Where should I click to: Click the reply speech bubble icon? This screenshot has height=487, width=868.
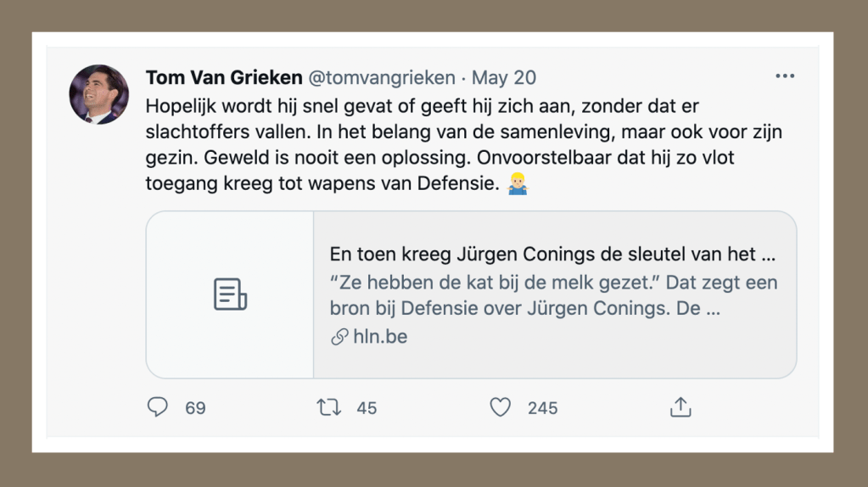click(x=158, y=408)
